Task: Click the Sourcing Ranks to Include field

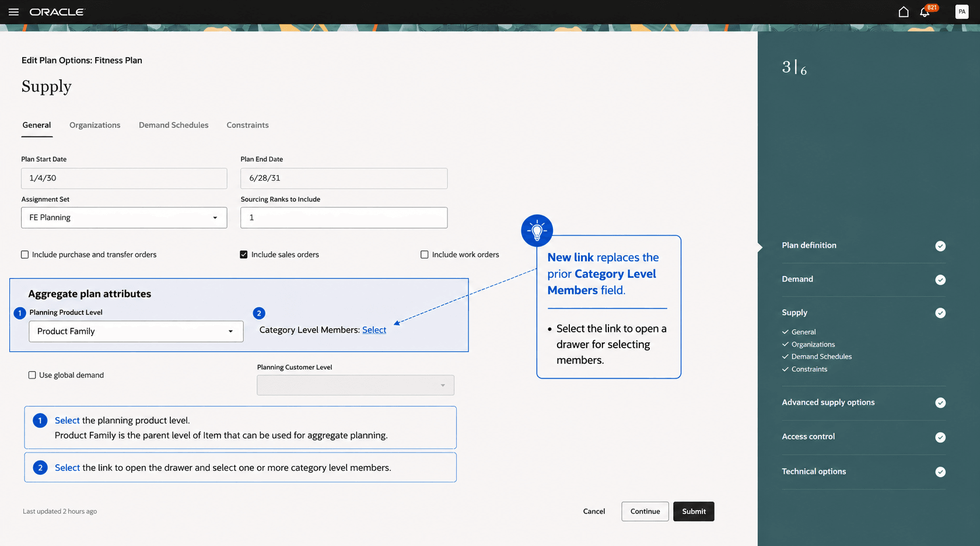Action: pyautogui.click(x=344, y=218)
